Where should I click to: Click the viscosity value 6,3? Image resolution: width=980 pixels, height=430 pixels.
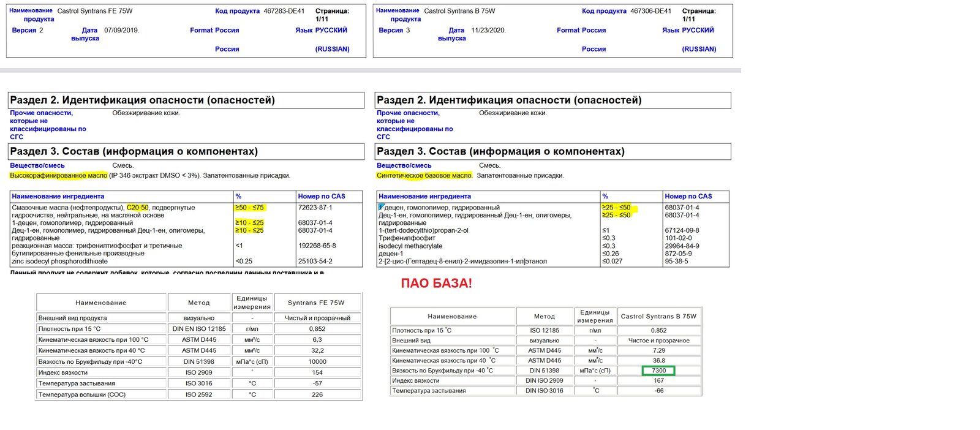pyautogui.click(x=317, y=339)
